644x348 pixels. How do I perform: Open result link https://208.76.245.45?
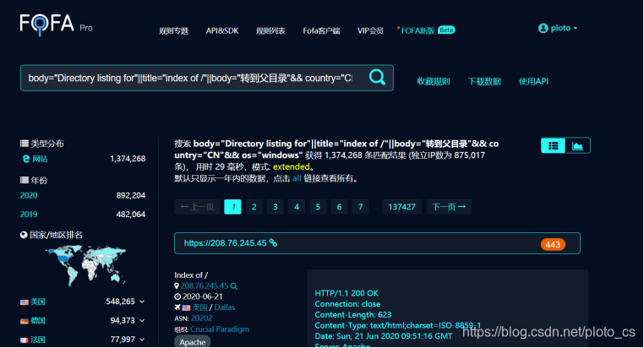tap(225, 243)
